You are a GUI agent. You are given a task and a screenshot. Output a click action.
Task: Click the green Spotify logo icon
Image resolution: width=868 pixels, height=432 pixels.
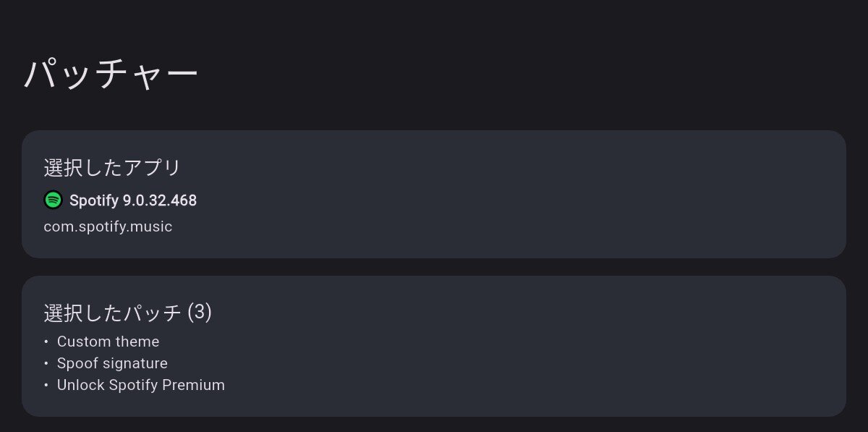[54, 200]
